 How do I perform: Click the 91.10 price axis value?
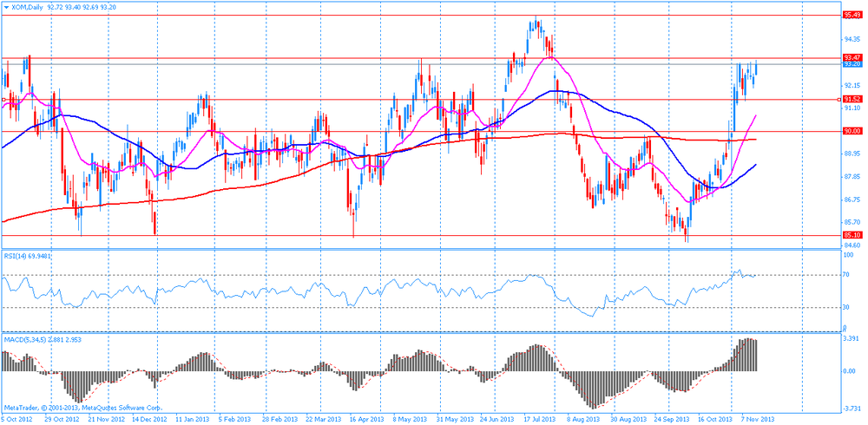[852, 108]
